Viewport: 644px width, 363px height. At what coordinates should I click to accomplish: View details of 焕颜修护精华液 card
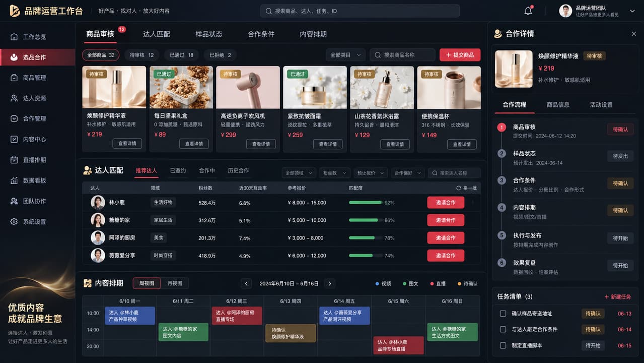127,144
